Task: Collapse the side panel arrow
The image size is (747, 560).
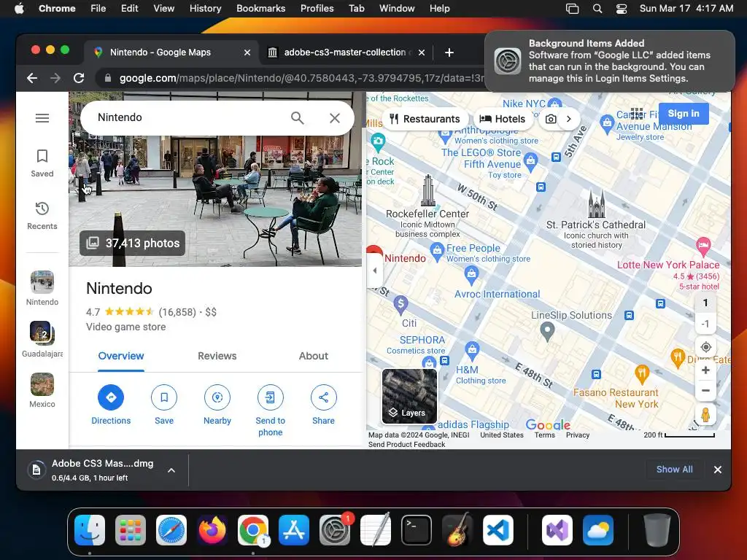Action: coord(374,271)
